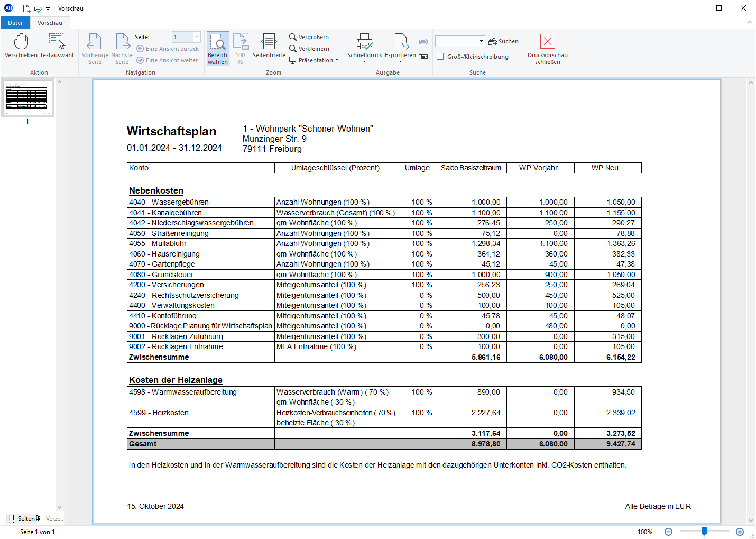Click the Exportieren icon
756x539 pixels.
pyautogui.click(x=401, y=42)
